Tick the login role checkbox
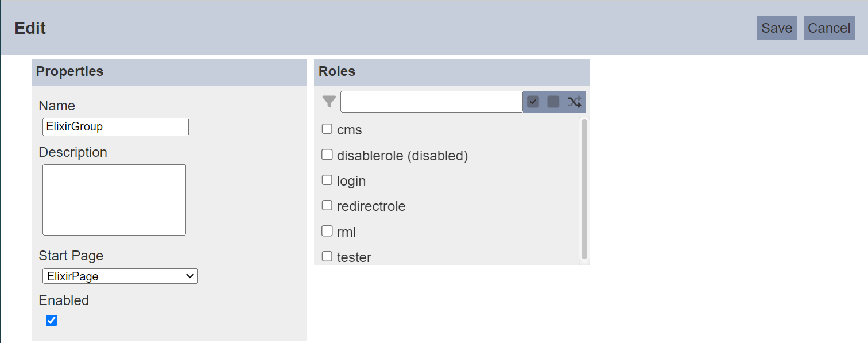868x343 pixels. pos(327,180)
